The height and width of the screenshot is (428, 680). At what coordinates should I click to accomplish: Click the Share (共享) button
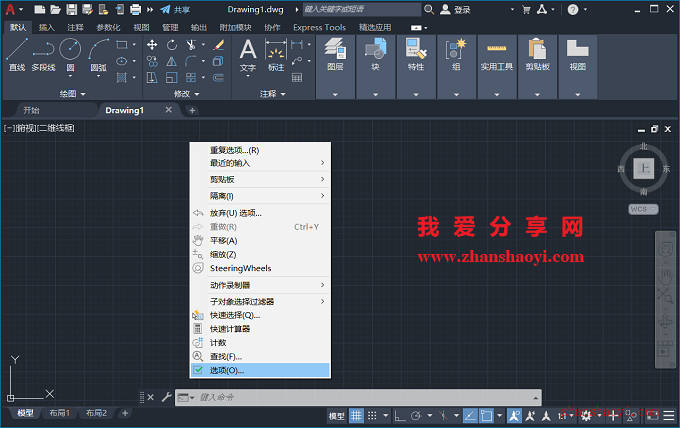pyautogui.click(x=175, y=10)
